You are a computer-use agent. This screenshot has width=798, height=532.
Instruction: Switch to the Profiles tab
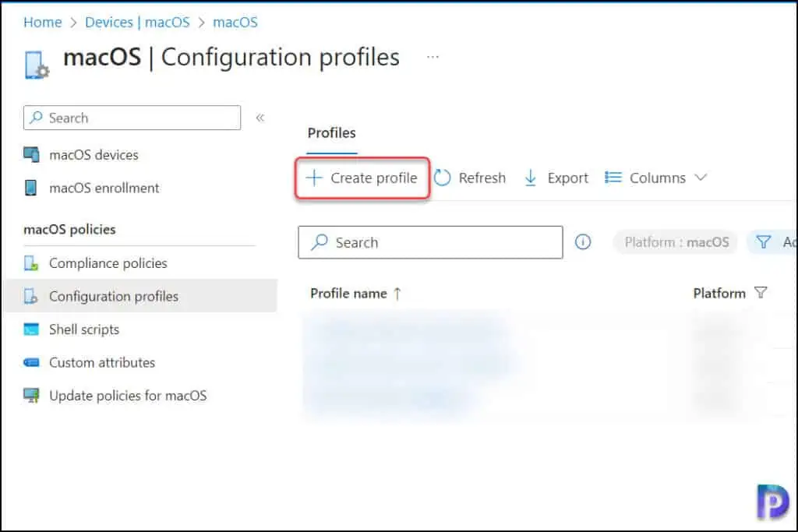(332, 133)
